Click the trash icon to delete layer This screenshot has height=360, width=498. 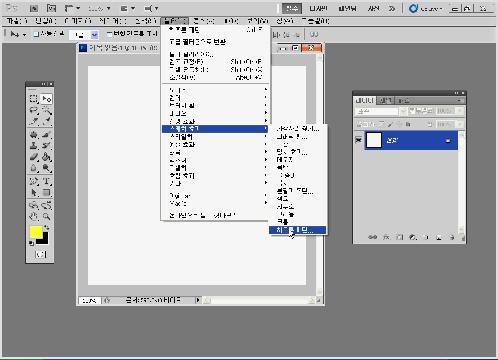pyautogui.click(x=452, y=237)
